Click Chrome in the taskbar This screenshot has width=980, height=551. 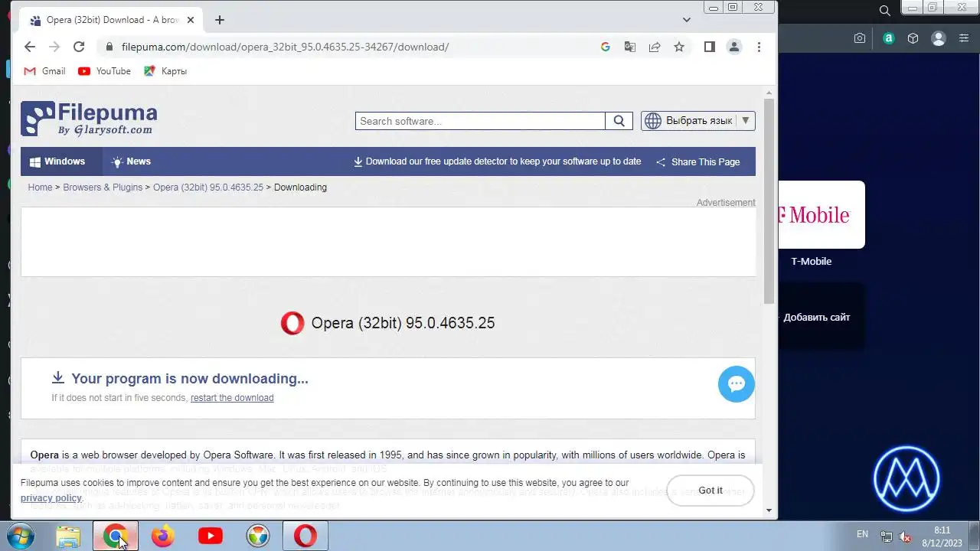point(116,536)
